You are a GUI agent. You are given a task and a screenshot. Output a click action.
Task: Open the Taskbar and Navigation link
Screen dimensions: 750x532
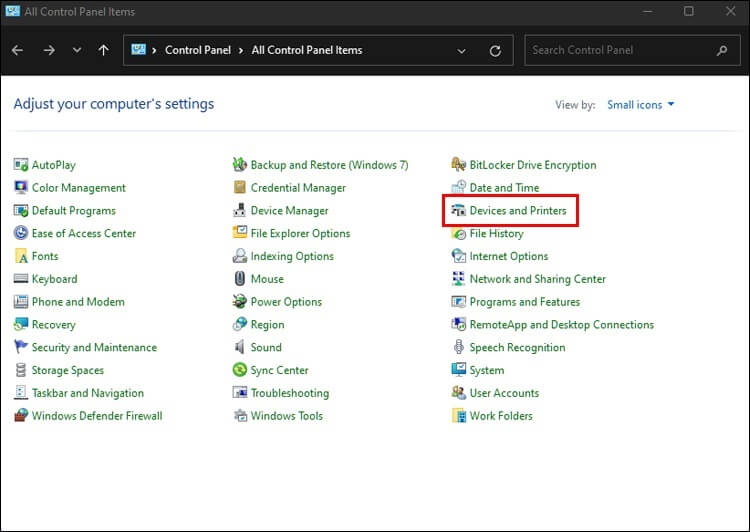click(88, 393)
